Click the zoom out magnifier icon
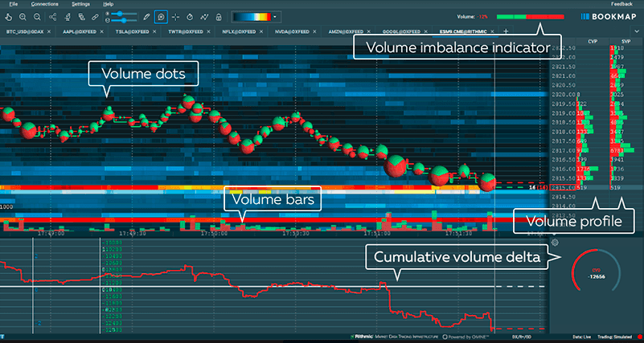The image size is (644, 343). coord(38,16)
